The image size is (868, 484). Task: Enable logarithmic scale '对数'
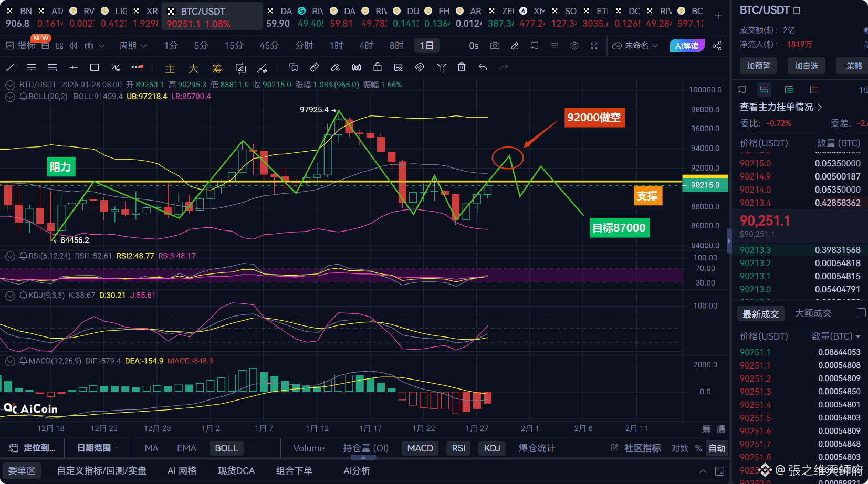(x=680, y=448)
